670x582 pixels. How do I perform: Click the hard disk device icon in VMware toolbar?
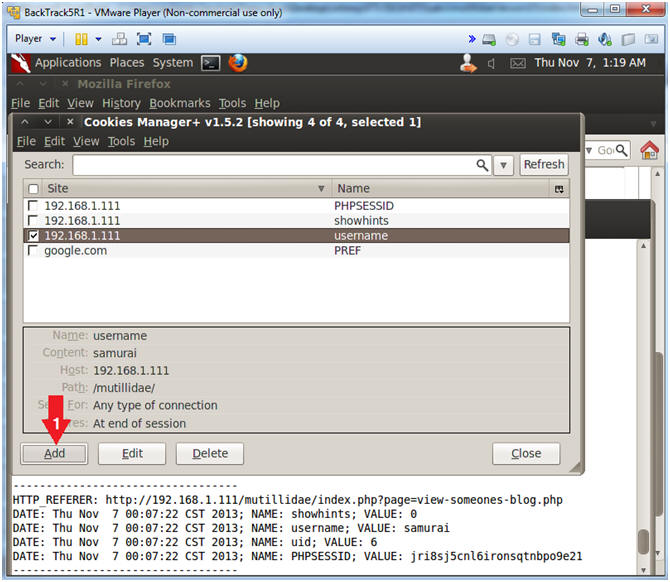tap(489, 40)
